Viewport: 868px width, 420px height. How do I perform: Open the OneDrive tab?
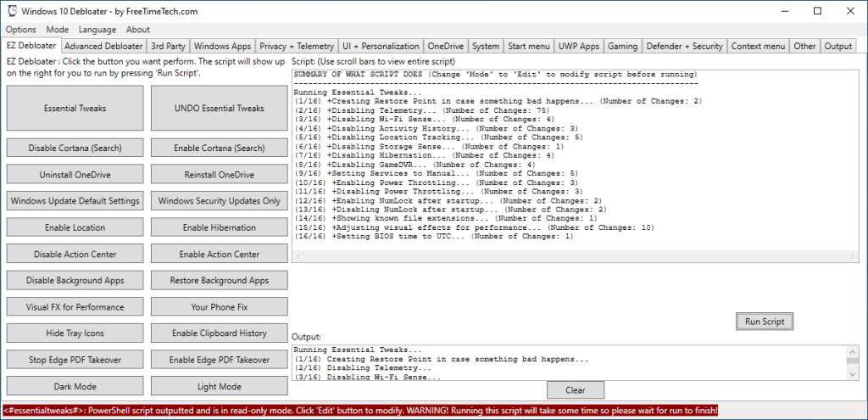coord(446,47)
